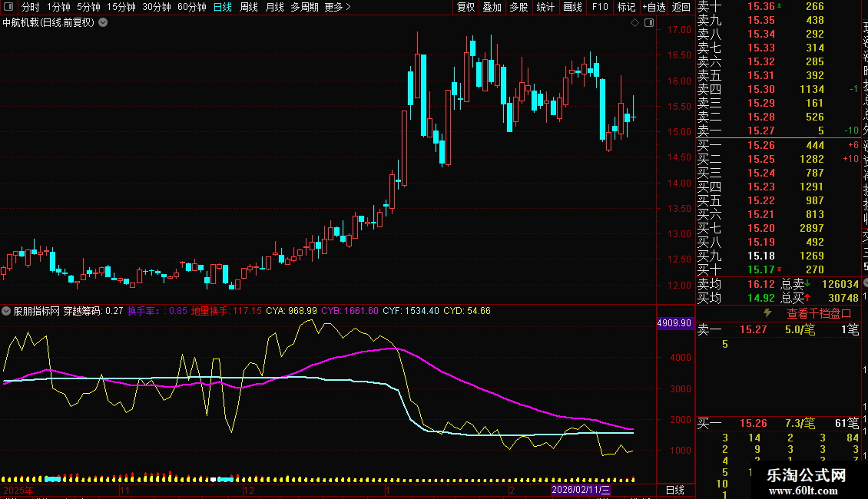The width and height of the screenshot is (868, 499).
Task: Toggle the chart panel layout icon
Action: click(x=649, y=23)
